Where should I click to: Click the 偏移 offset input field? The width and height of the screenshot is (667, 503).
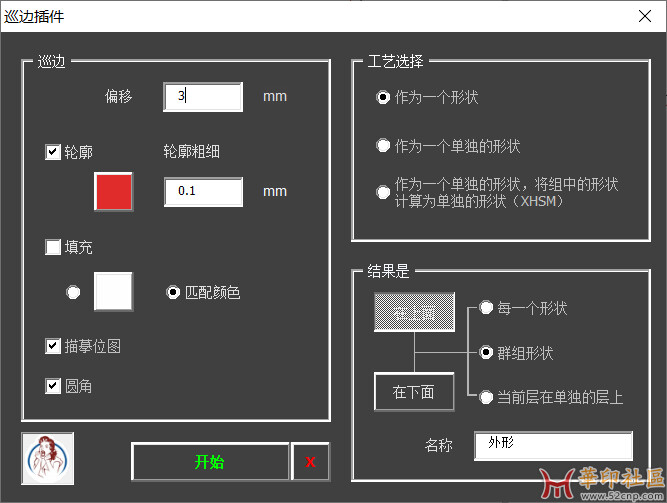(x=203, y=97)
